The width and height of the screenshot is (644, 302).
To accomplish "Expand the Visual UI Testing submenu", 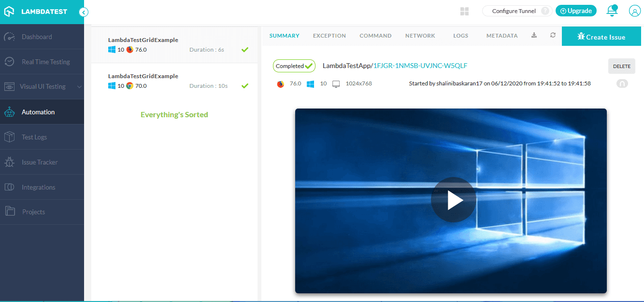I will coord(43,86).
